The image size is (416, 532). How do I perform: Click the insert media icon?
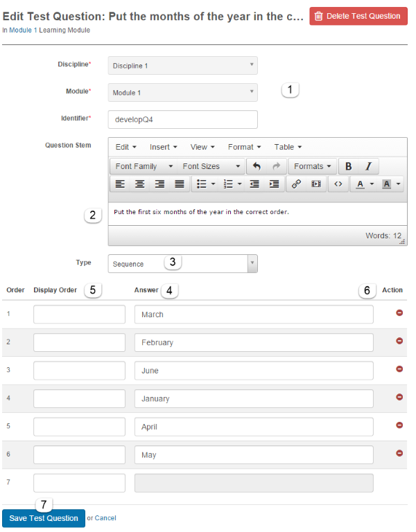(316, 184)
